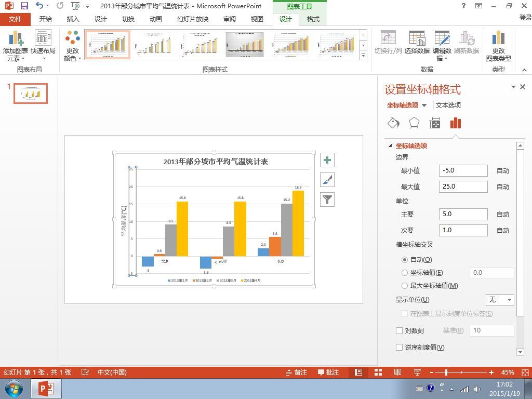Open 快速布局 quick layout gallery
The image size is (532, 399).
(43, 46)
